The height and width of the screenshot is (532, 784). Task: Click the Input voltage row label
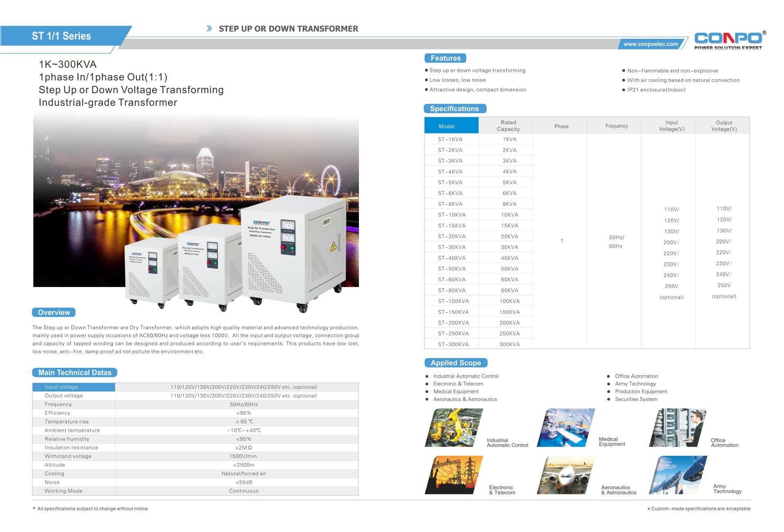(x=73, y=387)
